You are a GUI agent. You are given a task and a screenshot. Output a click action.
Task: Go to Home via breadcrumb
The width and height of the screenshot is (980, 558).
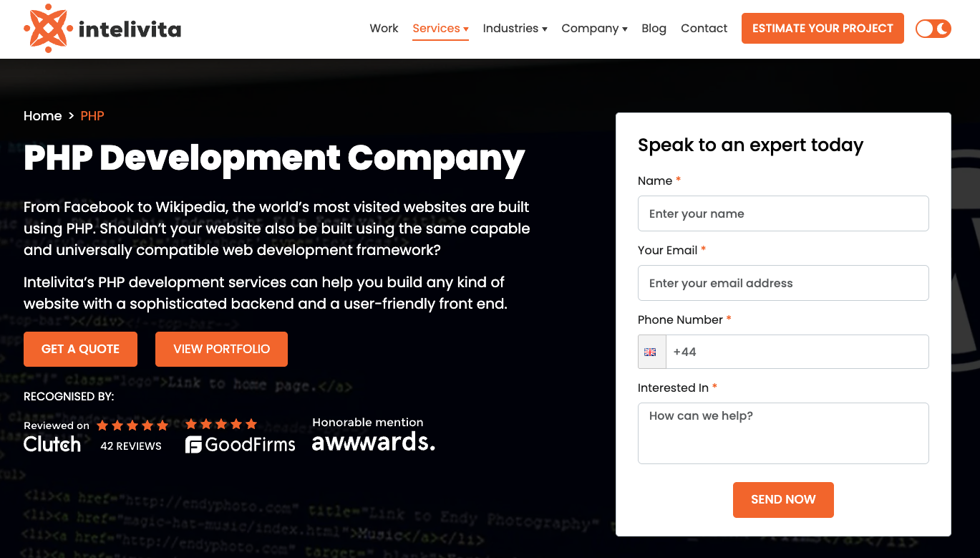pyautogui.click(x=43, y=116)
